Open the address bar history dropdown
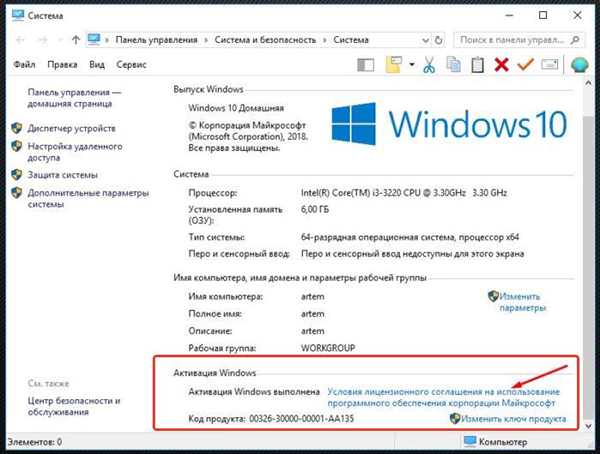 425,40
